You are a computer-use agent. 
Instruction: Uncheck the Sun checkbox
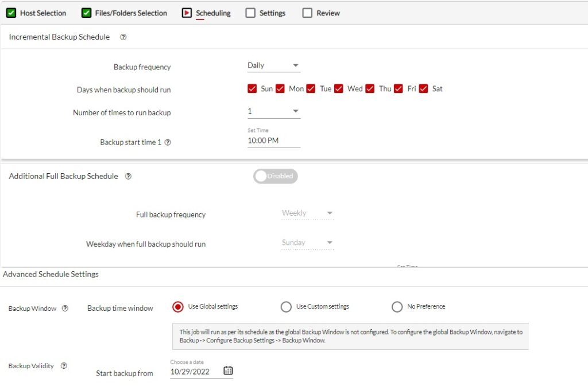point(252,89)
